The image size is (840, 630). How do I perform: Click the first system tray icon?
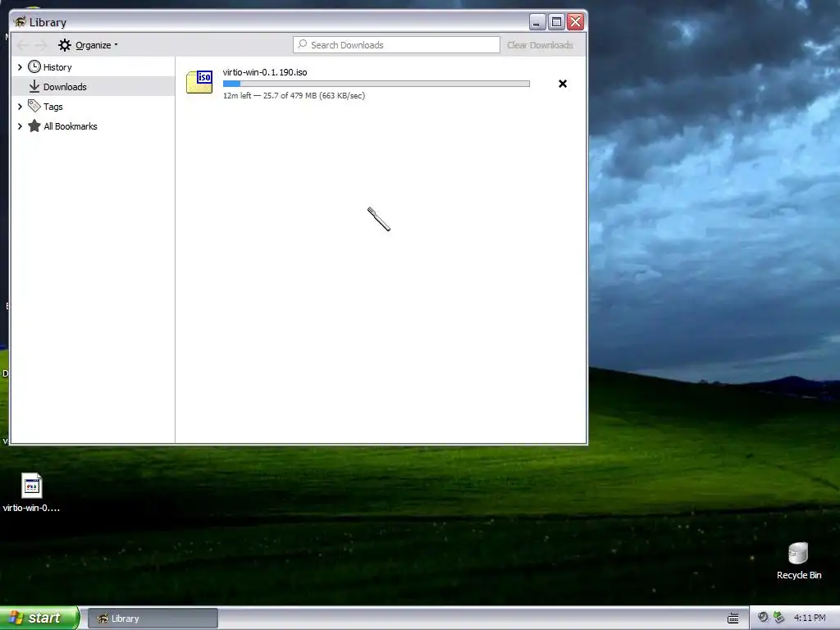pyautogui.click(x=763, y=617)
